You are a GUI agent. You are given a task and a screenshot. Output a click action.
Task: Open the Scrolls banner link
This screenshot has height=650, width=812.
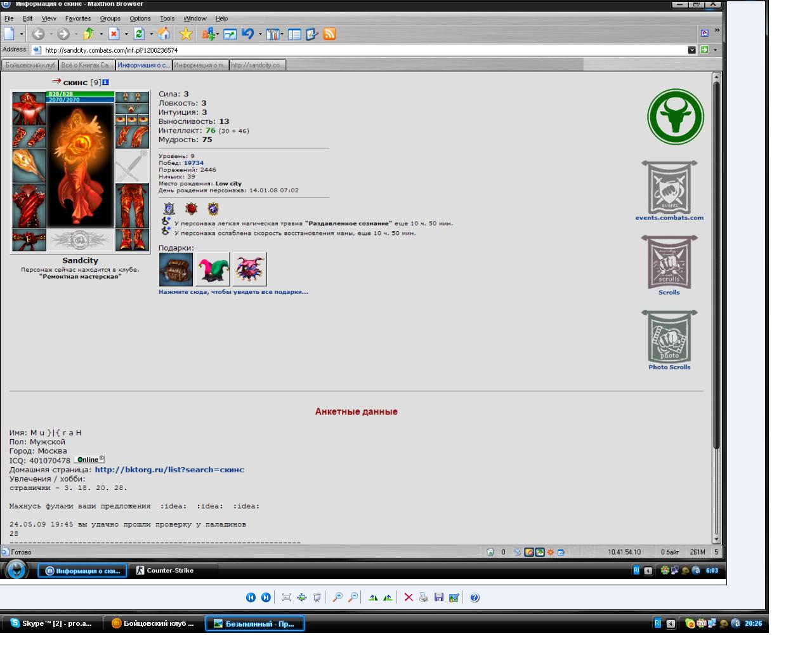click(x=669, y=265)
